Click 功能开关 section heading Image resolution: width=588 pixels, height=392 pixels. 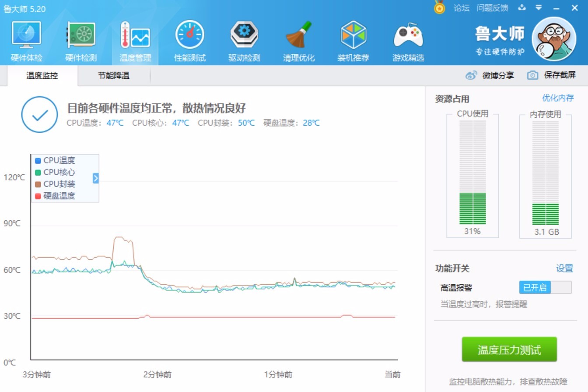452,268
